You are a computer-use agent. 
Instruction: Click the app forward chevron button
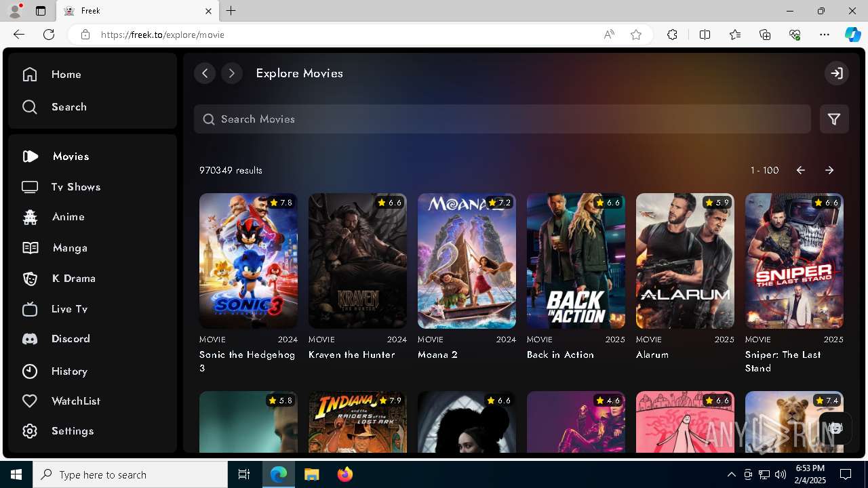232,73
